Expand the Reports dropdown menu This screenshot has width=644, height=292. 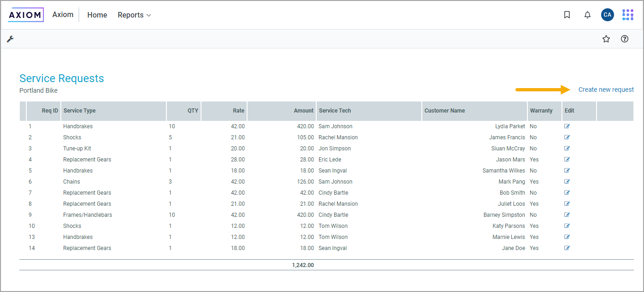(x=134, y=15)
